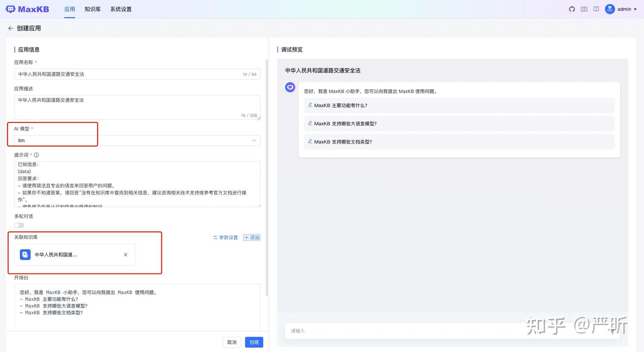Click the back arrow on 创建应用 page
The height and width of the screenshot is (352, 644).
pyautogui.click(x=11, y=28)
